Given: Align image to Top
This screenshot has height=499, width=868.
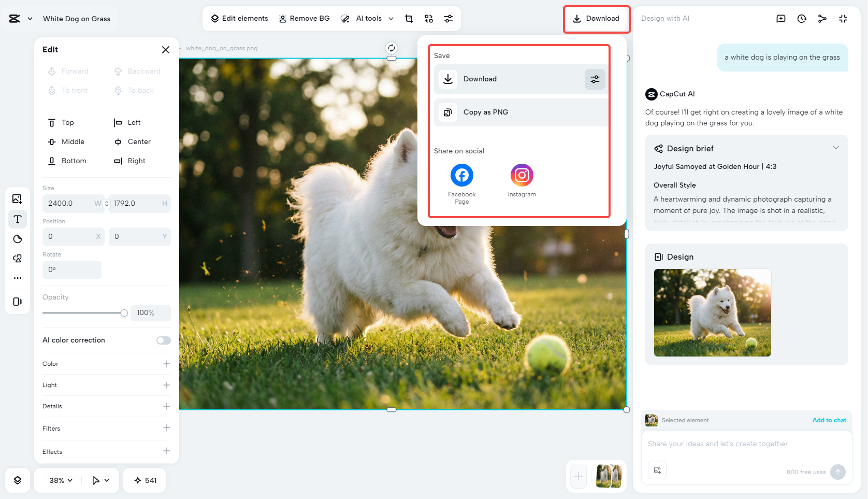Looking at the screenshot, I should [x=61, y=123].
